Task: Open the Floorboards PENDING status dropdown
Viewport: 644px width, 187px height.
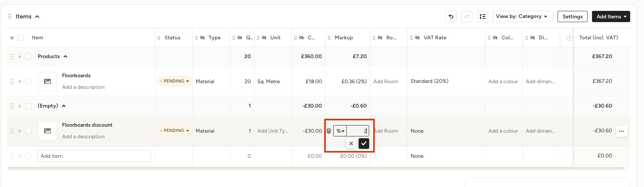Action: click(x=175, y=81)
